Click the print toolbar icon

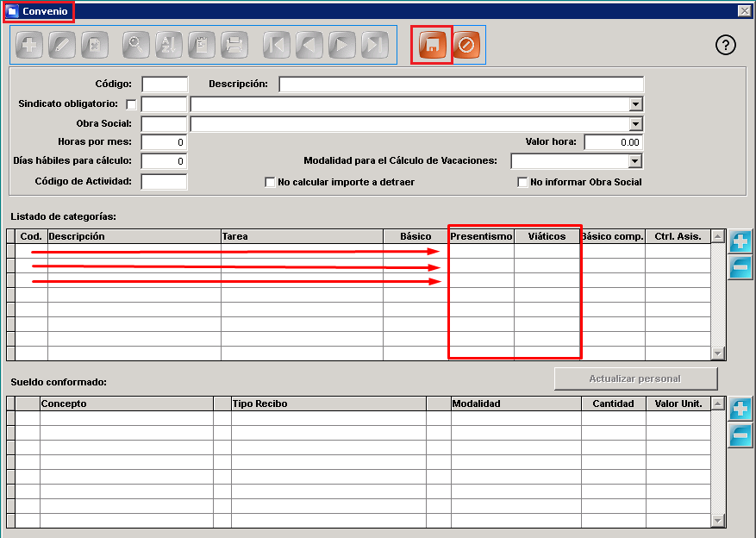234,46
